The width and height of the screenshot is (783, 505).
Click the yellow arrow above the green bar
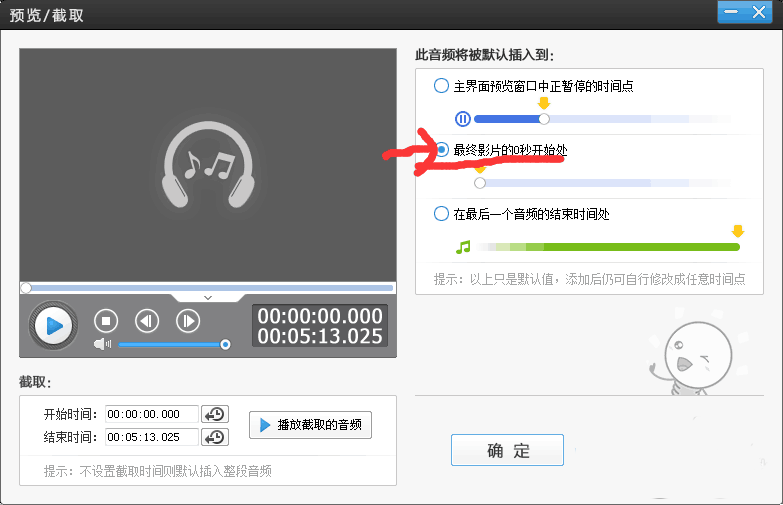click(738, 231)
